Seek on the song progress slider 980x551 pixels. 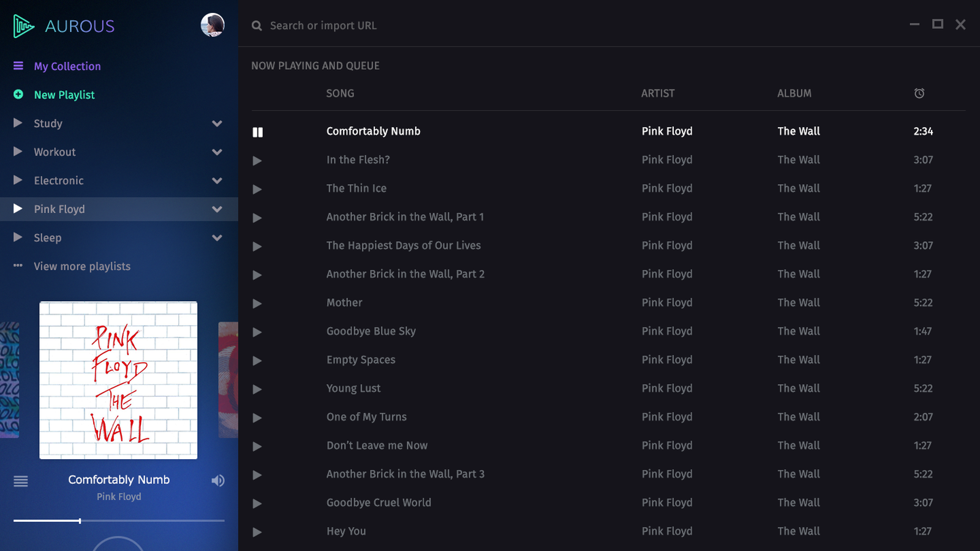click(119, 521)
